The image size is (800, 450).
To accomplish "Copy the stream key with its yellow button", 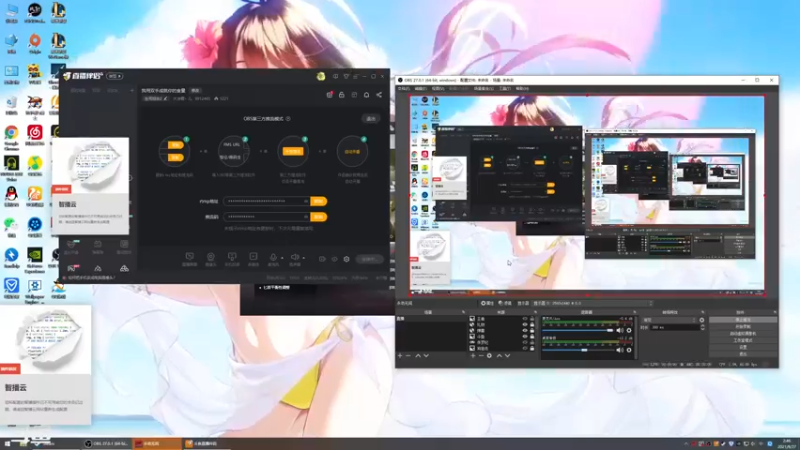I will [x=319, y=217].
